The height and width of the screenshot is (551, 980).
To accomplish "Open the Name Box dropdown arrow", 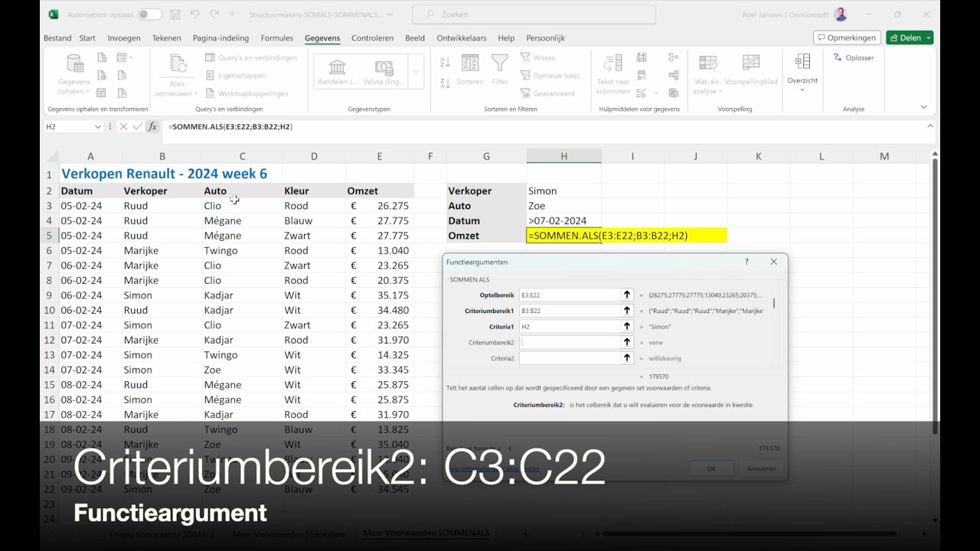I will pyautogui.click(x=98, y=126).
